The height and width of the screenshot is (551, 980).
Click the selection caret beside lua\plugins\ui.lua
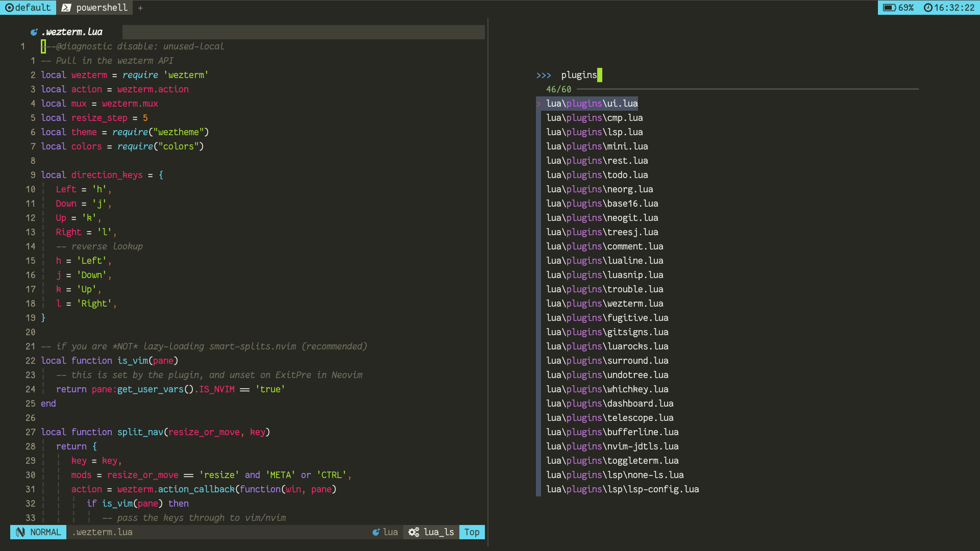(538, 104)
